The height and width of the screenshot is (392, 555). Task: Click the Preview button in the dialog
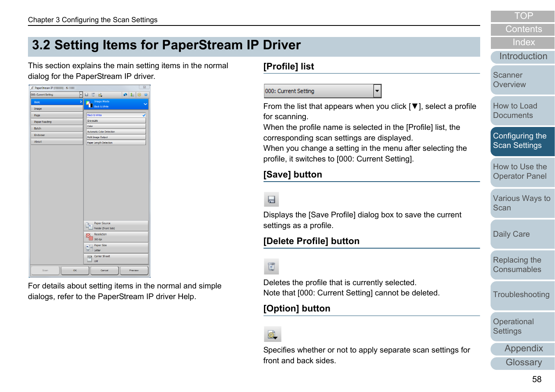point(134,270)
